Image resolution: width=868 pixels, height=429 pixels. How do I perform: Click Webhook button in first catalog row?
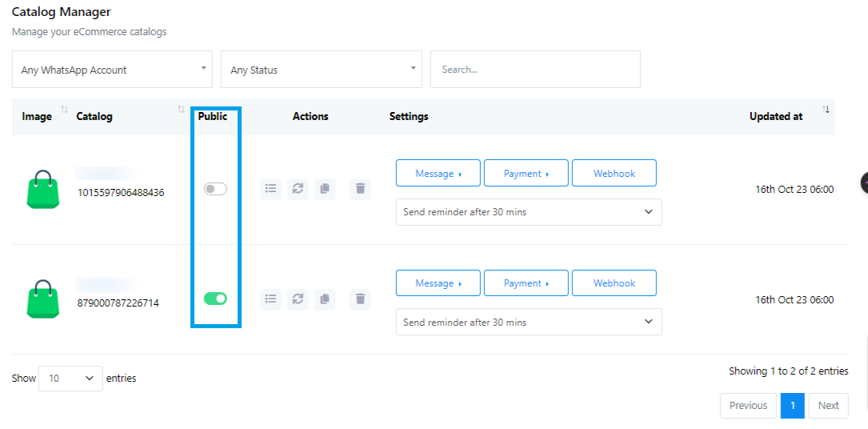point(614,174)
